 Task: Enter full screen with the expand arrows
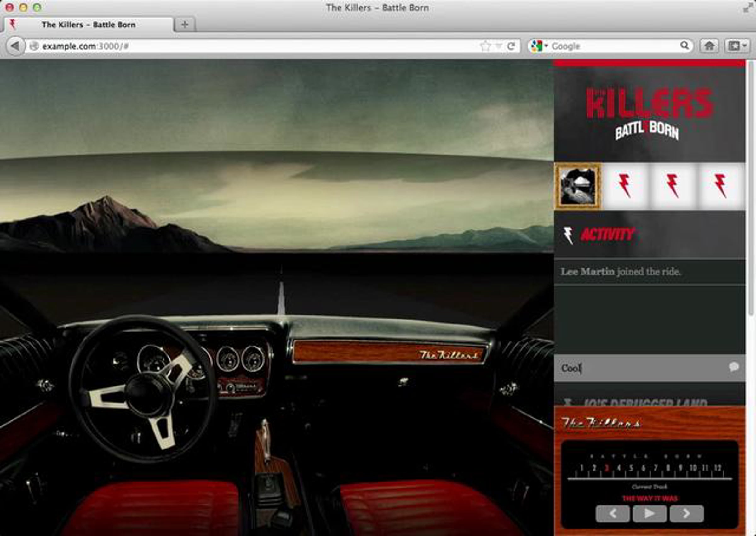[x=747, y=8]
